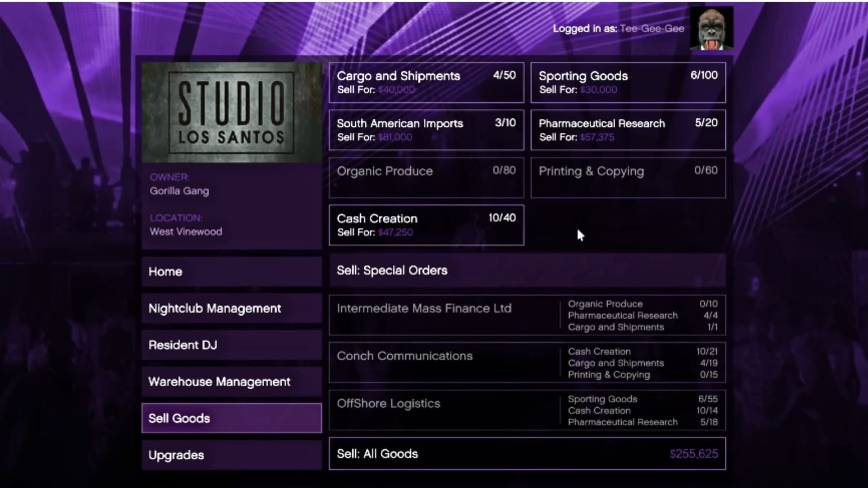
Task: Click the Tee-Gee-Gee gorilla profile picture
Action: pyautogui.click(x=711, y=28)
